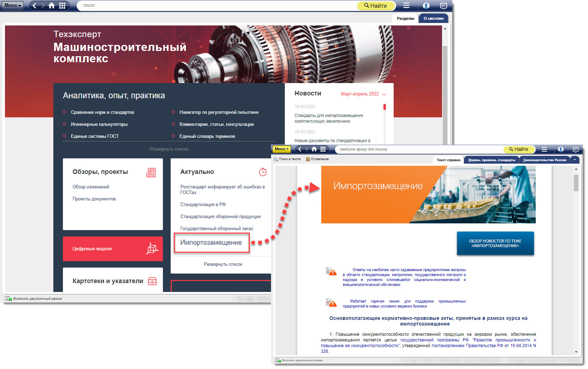Open the home icon in the front window
This screenshot has width=588, height=369.
coord(314,149)
